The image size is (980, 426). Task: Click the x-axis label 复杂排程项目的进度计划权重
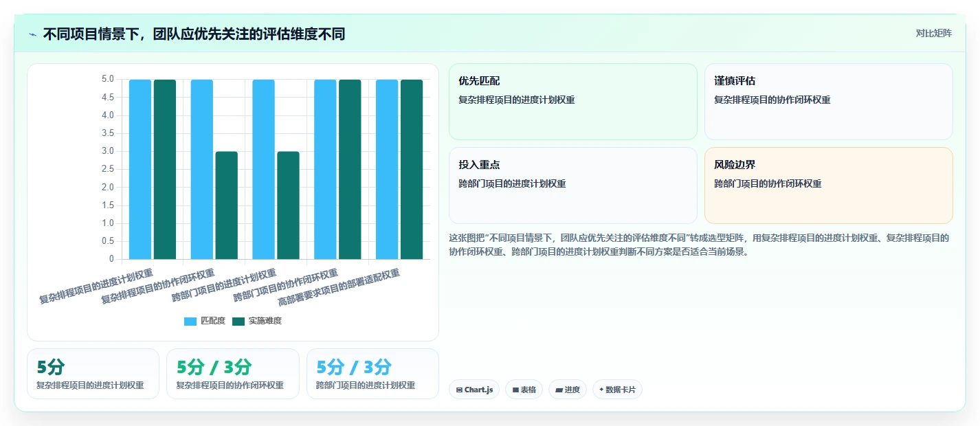tap(96, 285)
